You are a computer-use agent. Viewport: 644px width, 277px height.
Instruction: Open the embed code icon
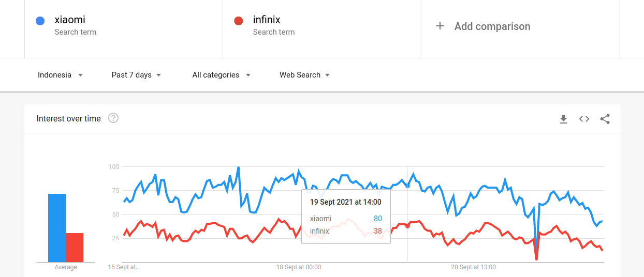pos(584,119)
